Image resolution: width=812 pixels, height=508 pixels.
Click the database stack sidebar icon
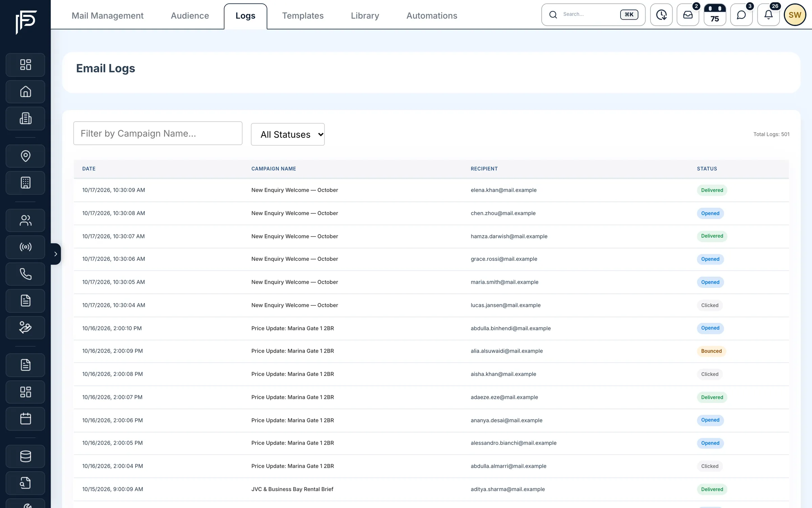coord(25,456)
